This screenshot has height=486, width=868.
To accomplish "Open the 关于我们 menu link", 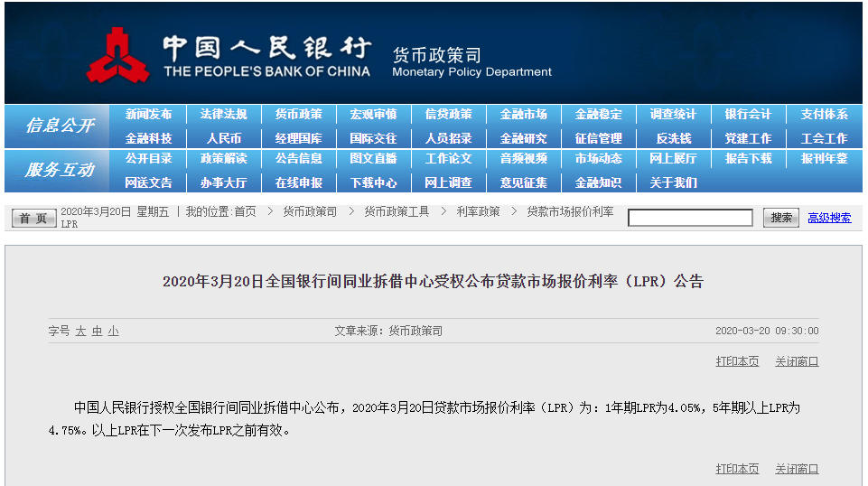I will pos(673,182).
